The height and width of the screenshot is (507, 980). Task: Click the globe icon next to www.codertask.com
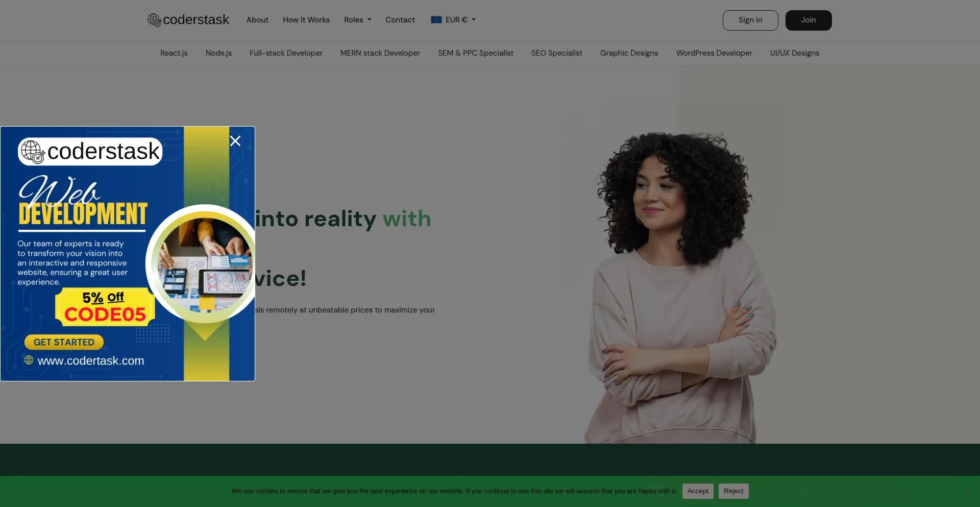coord(29,360)
